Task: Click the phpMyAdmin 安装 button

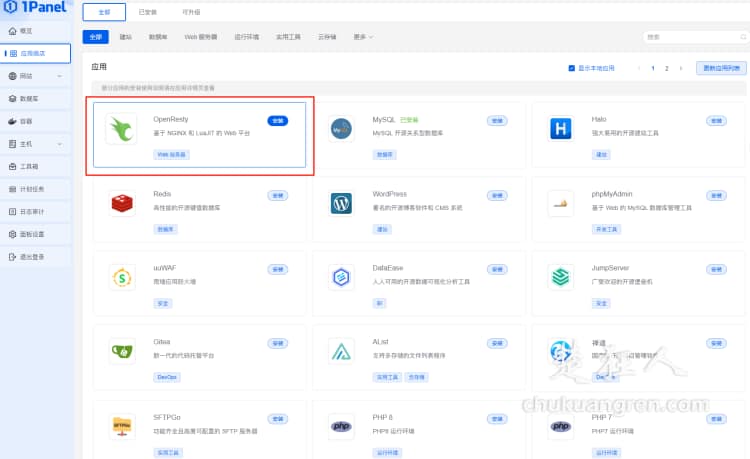Action: click(x=717, y=196)
